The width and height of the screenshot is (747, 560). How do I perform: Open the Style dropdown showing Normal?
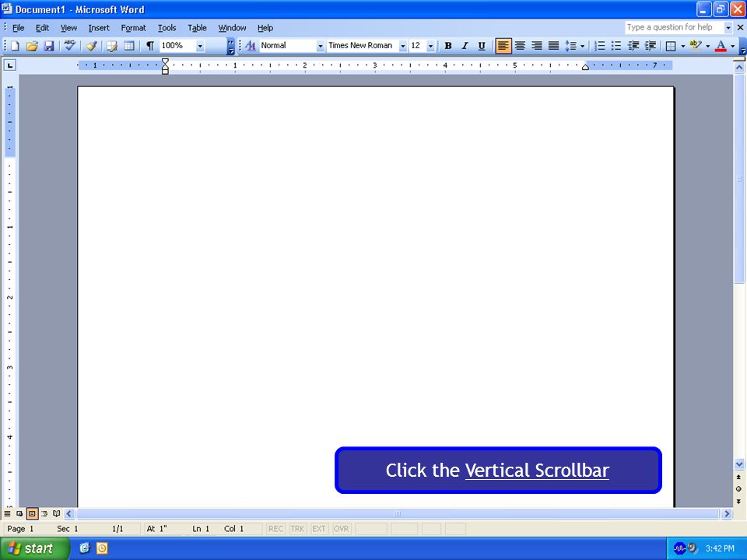point(320,46)
